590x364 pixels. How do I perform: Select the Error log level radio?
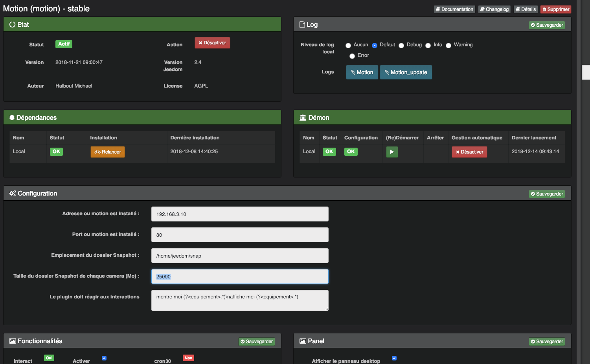pos(352,56)
